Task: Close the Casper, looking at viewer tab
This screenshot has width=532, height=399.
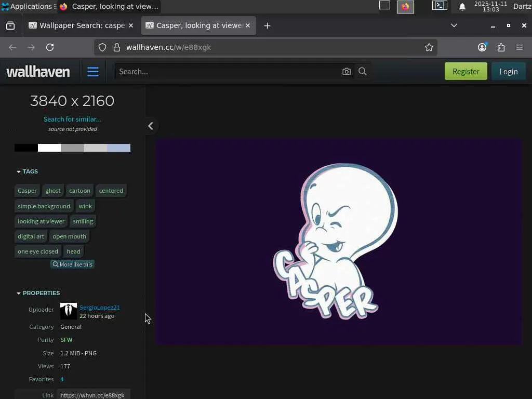Action: [x=248, y=26]
